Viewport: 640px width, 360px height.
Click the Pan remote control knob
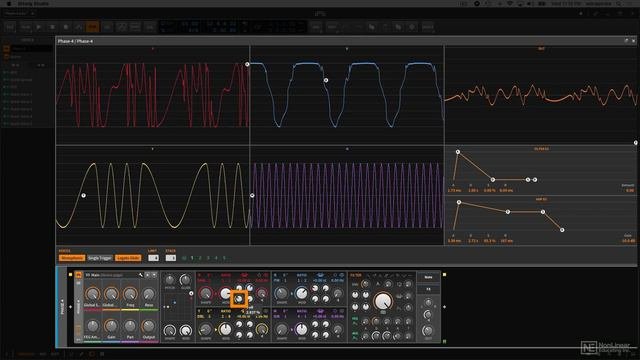(130, 326)
